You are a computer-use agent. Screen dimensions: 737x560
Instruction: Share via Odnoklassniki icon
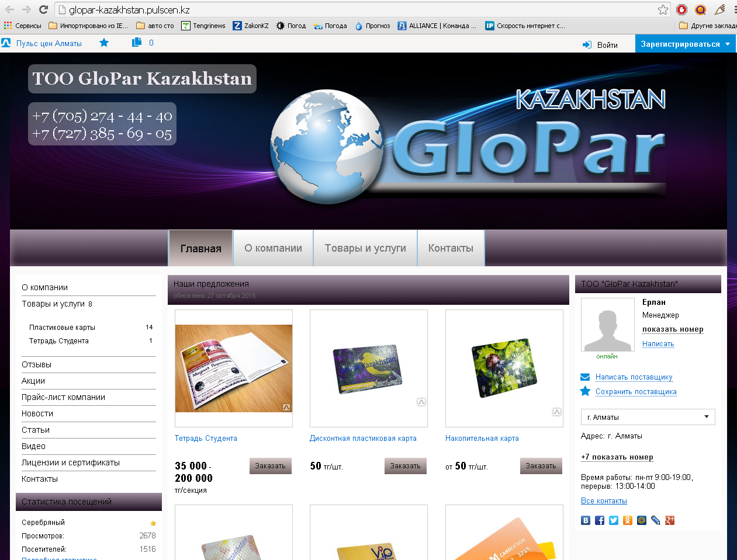(628, 520)
